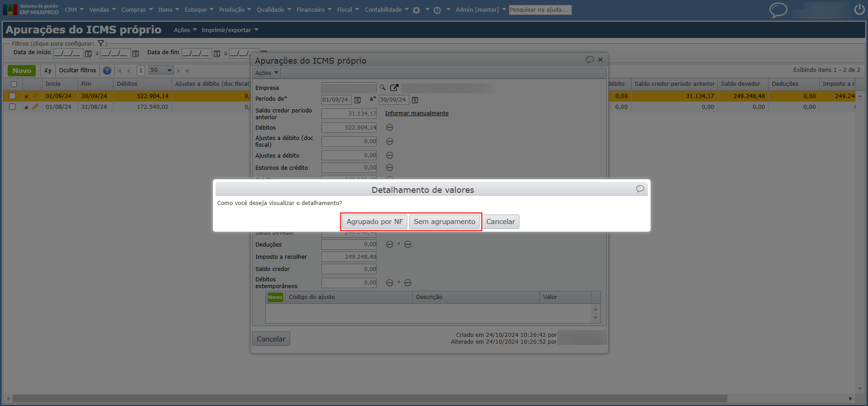Viewport: 868px width, 406px height.
Task: Edit the 01/08/24 row with pencil icon
Action: click(35, 107)
